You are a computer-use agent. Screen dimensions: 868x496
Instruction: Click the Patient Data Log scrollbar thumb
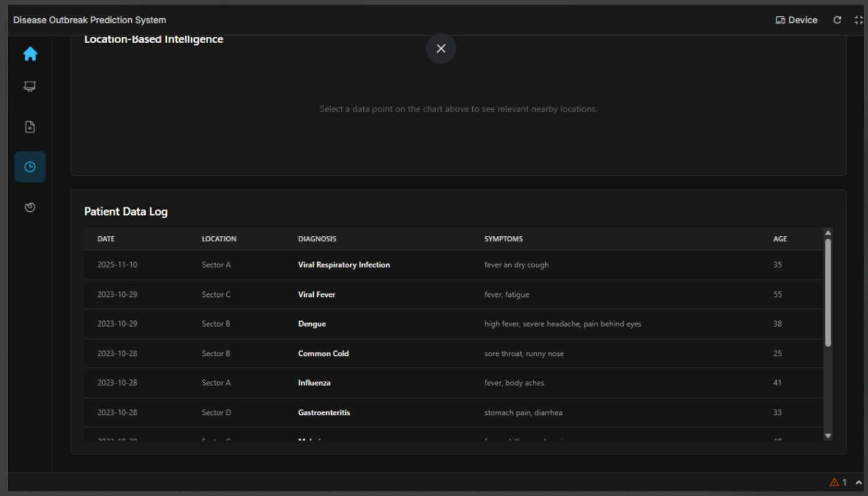828,292
